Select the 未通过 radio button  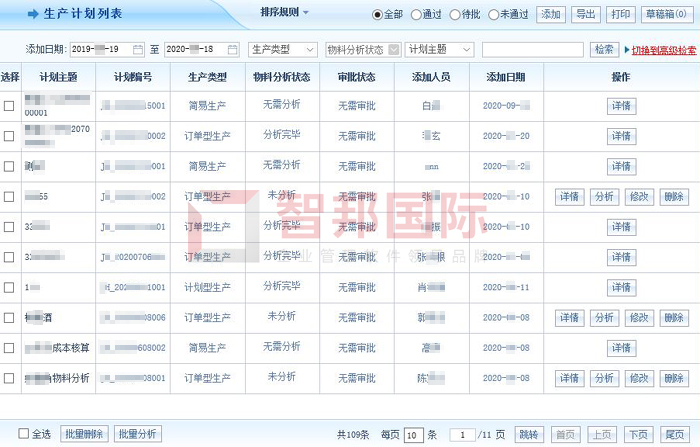pos(493,15)
